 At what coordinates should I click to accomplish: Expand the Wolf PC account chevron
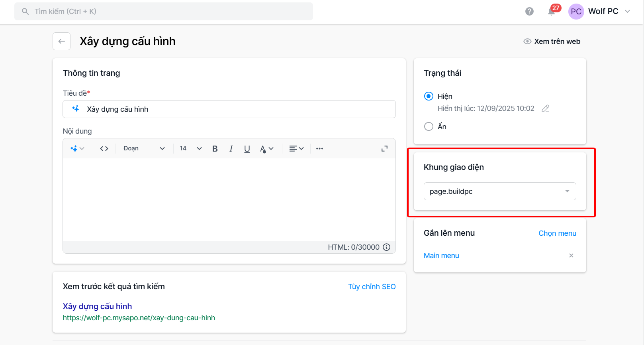coord(628,11)
